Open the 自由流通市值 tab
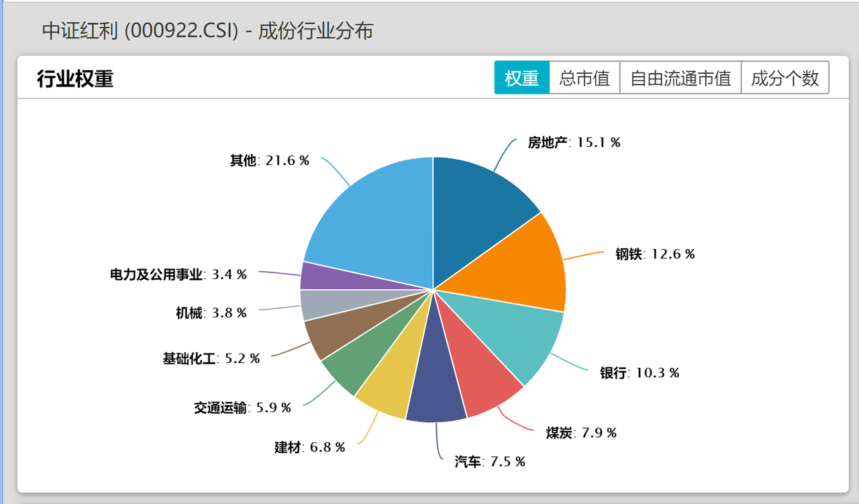This screenshot has width=859, height=504. 680,78
